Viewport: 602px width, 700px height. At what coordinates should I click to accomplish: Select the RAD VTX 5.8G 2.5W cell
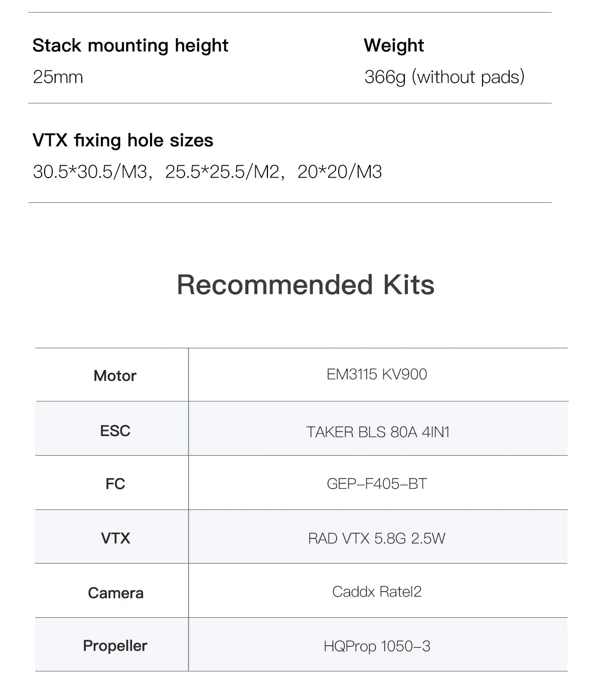(377, 538)
